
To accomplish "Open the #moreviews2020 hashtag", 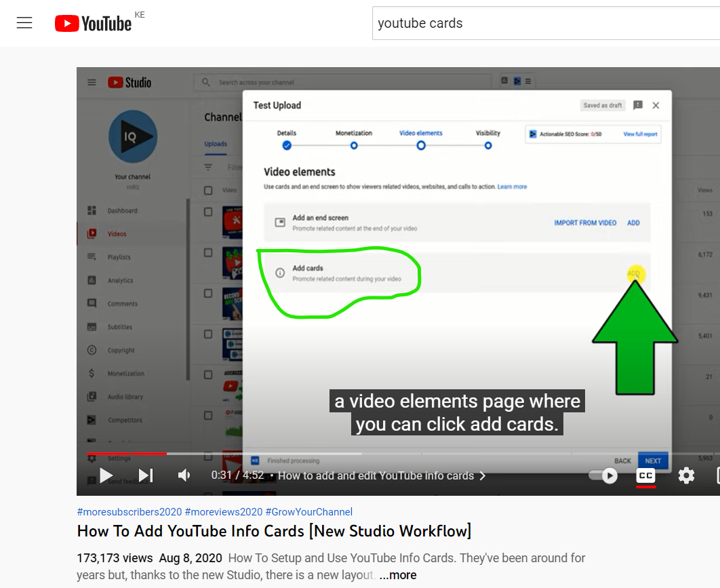I will click(224, 512).
